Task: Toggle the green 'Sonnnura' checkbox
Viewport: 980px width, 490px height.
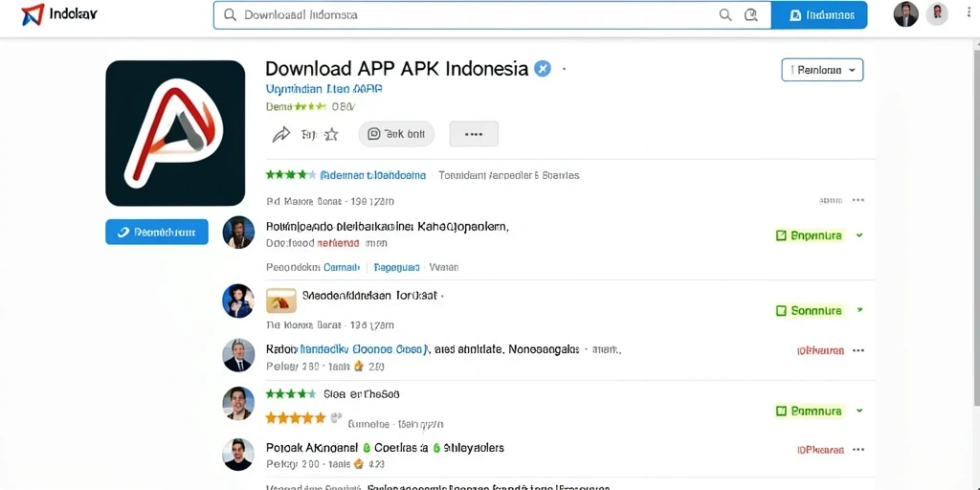Action: [x=780, y=311]
